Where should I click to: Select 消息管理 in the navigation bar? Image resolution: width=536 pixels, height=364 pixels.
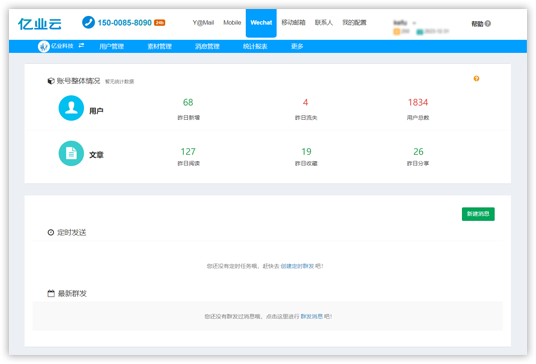click(x=207, y=46)
